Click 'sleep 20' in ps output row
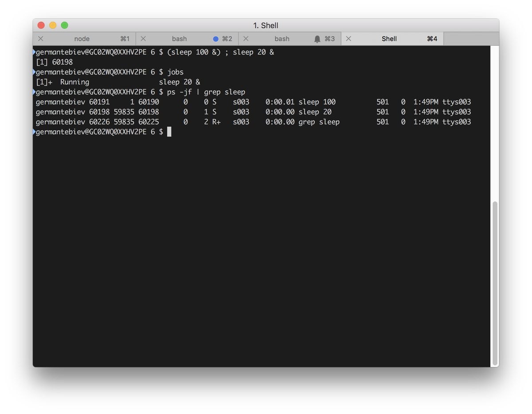532x414 pixels. click(315, 112)
